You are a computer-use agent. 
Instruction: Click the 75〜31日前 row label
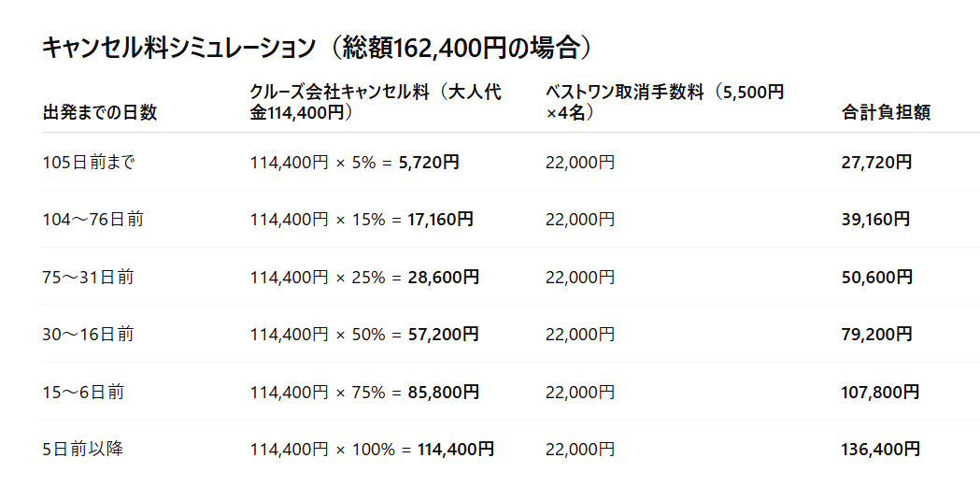[x=89, y=277]
